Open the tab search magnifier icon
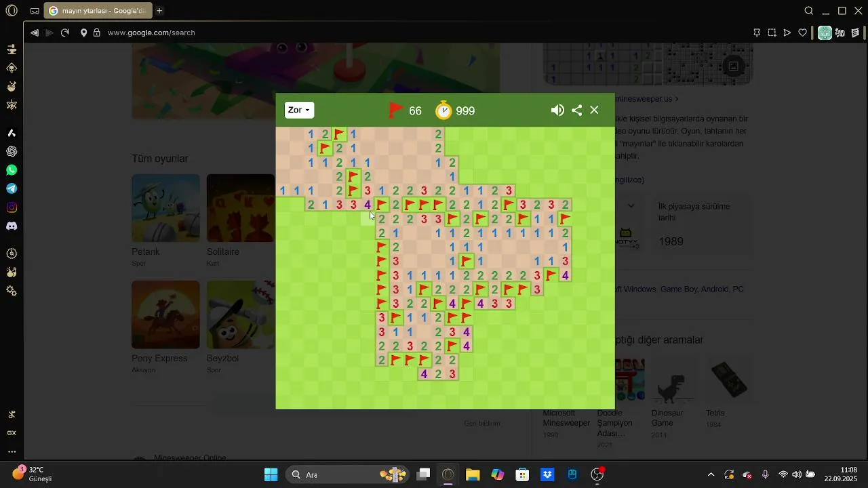The width and height of the screenshot is (868, 488). coord(809,11)
